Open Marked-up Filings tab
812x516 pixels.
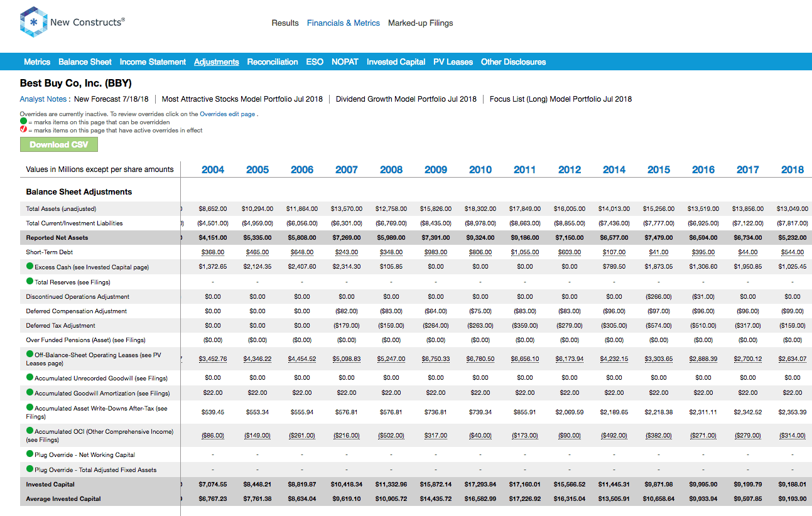click(x=421, y=23)
